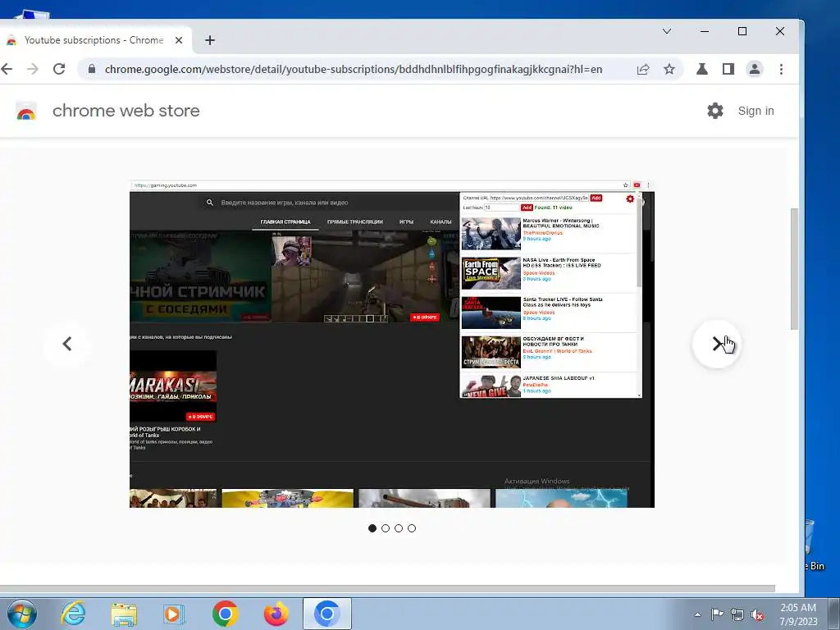Select the first carousel dot
Image resolution: width=840 pixels, height=630 pixels.
point(372,528)
